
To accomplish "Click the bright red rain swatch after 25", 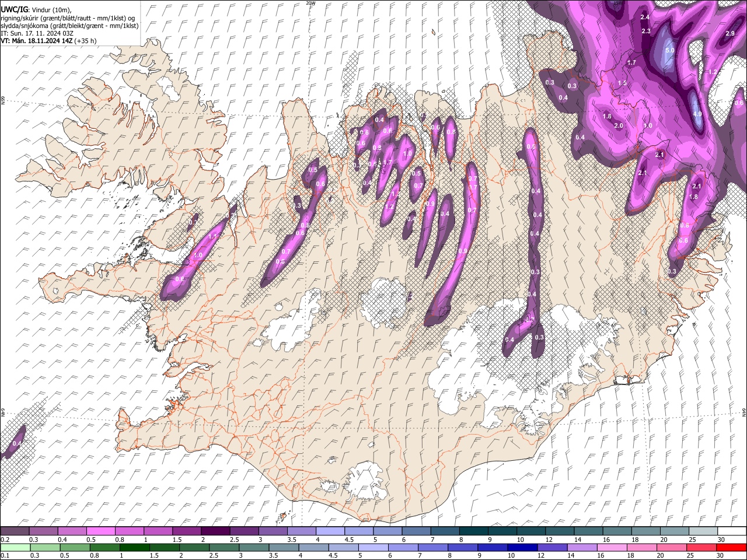I will point(731,547).
